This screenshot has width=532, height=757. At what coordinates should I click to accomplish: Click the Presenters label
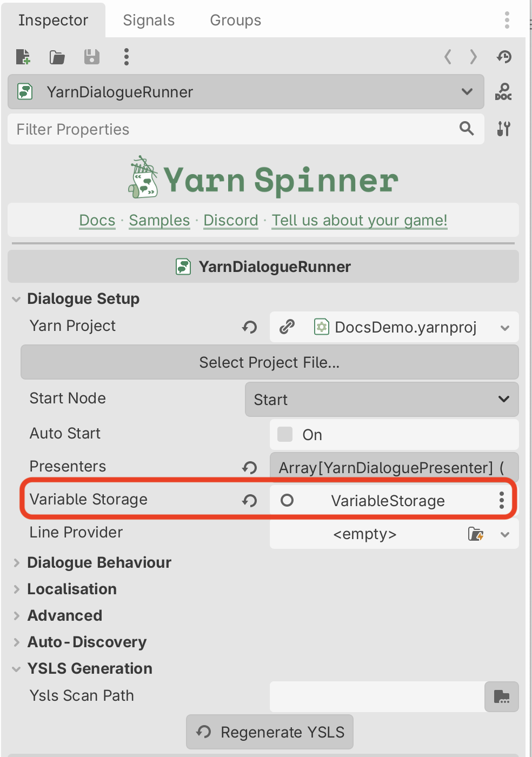point(68,466)
